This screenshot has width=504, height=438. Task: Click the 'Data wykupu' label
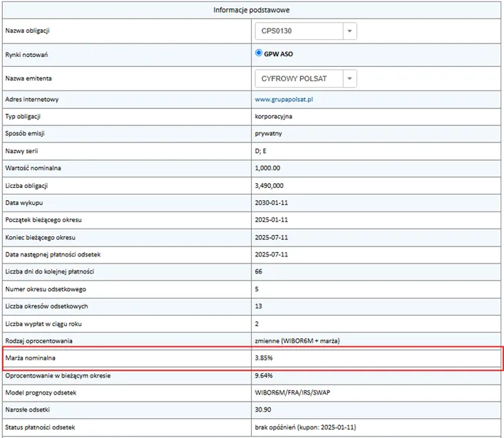[24, 203]
